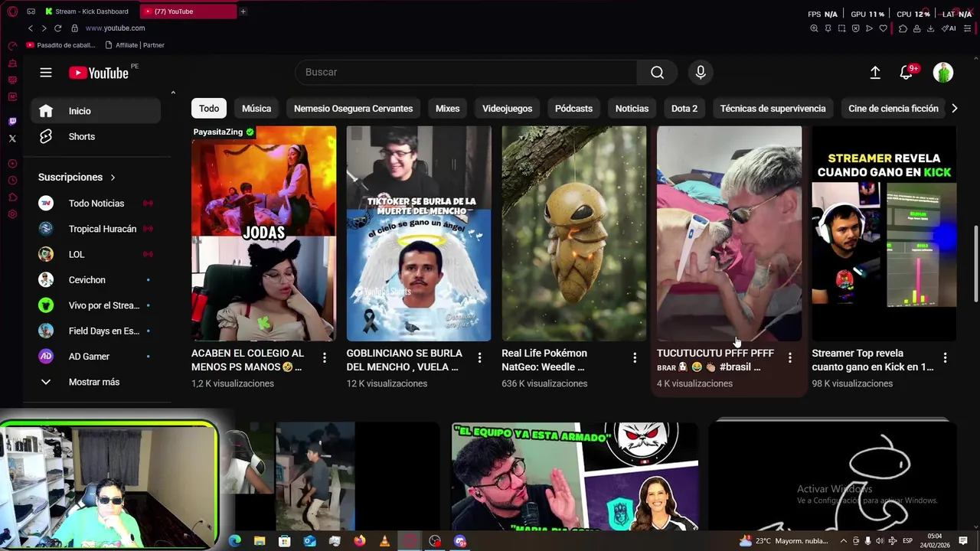Select the Videojuegos filter chip
980x551 pixels.
pos(507,109)
